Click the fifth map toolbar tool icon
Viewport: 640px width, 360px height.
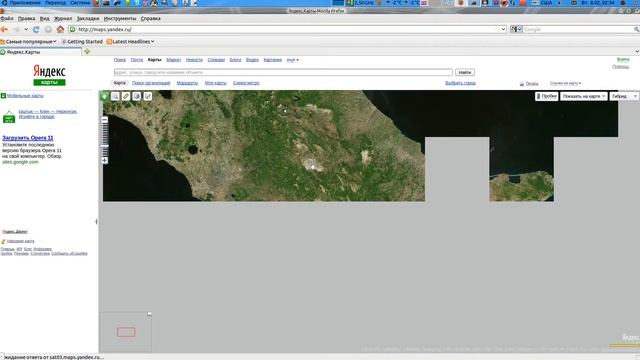[147, 96]
